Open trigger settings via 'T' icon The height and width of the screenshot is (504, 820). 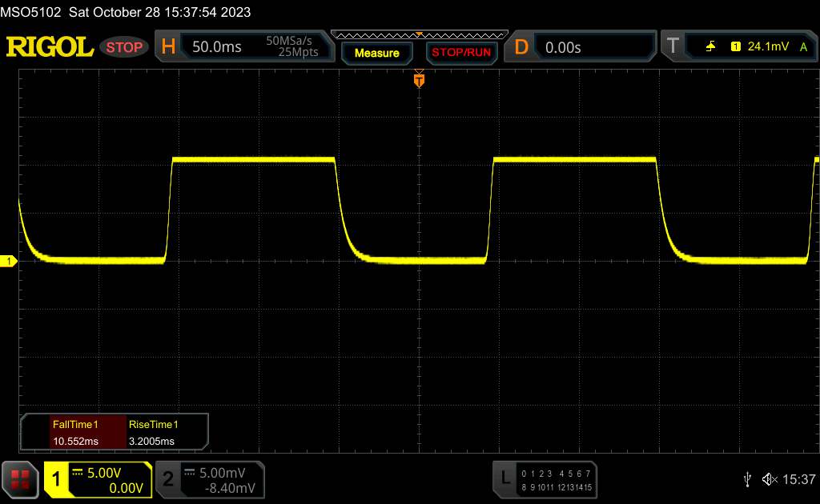point(673,47)
